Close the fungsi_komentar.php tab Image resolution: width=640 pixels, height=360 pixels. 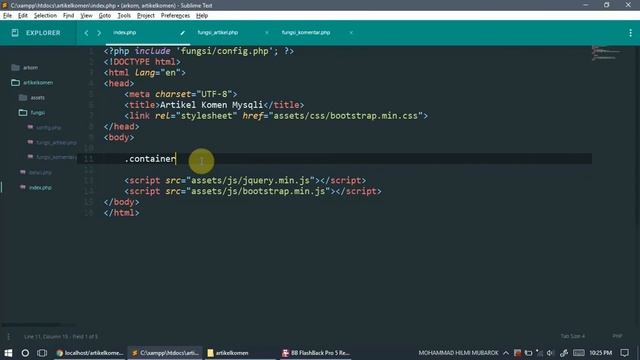point(351,33)
